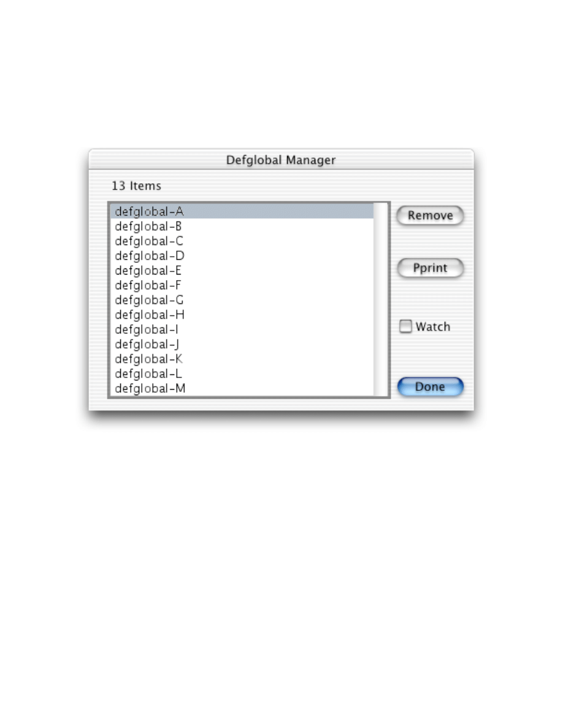The width and height of the screenshot is (563, 728).
Task: Select the defglobal-G entry
Action: point(242,300)
